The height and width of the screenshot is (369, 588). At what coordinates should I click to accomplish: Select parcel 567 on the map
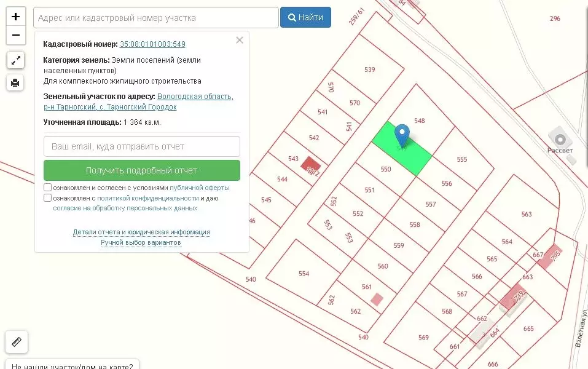(462, 294)
